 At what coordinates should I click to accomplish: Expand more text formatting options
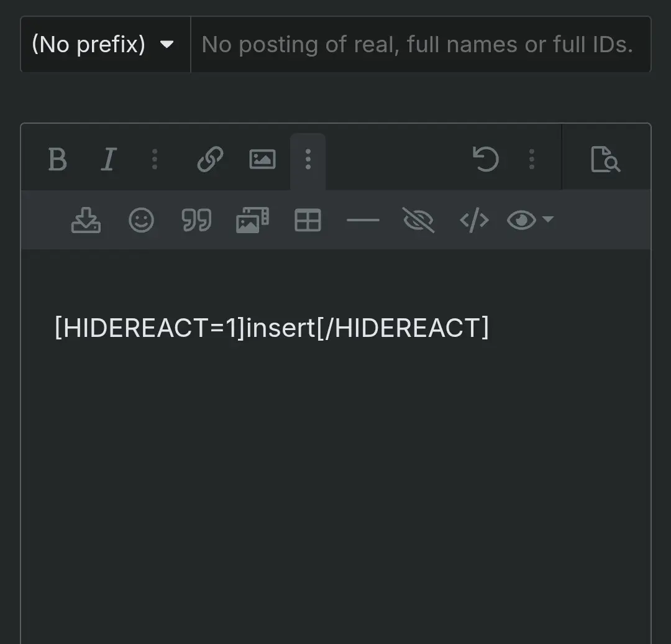(x=155, y=159)
